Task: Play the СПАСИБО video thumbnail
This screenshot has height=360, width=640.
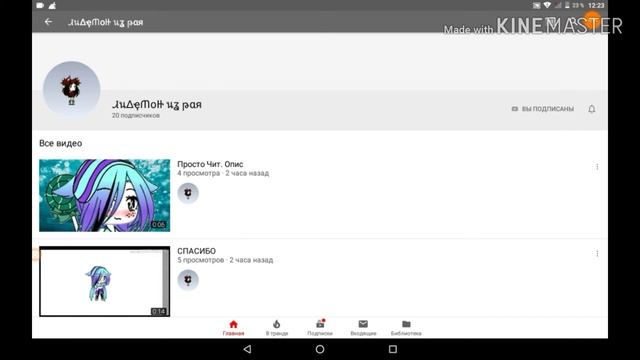Action: coord(104,281)
